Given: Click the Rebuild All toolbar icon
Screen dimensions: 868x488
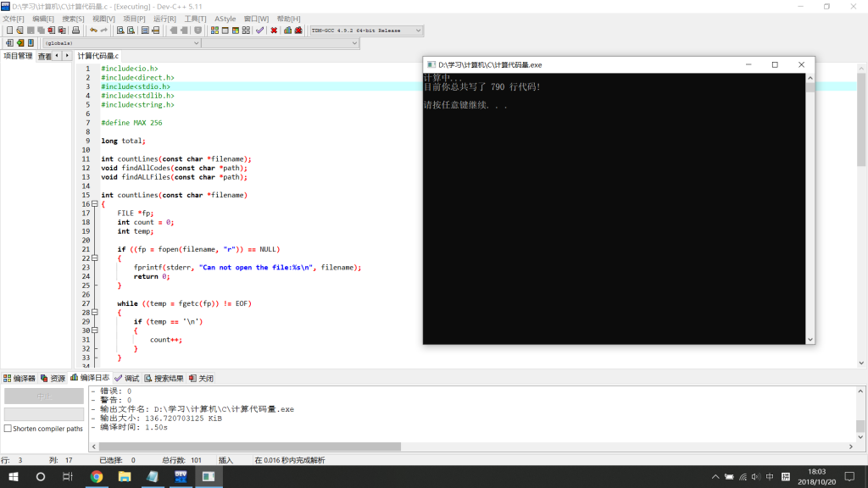Looking at the screenshot, I should coord(247,30).
